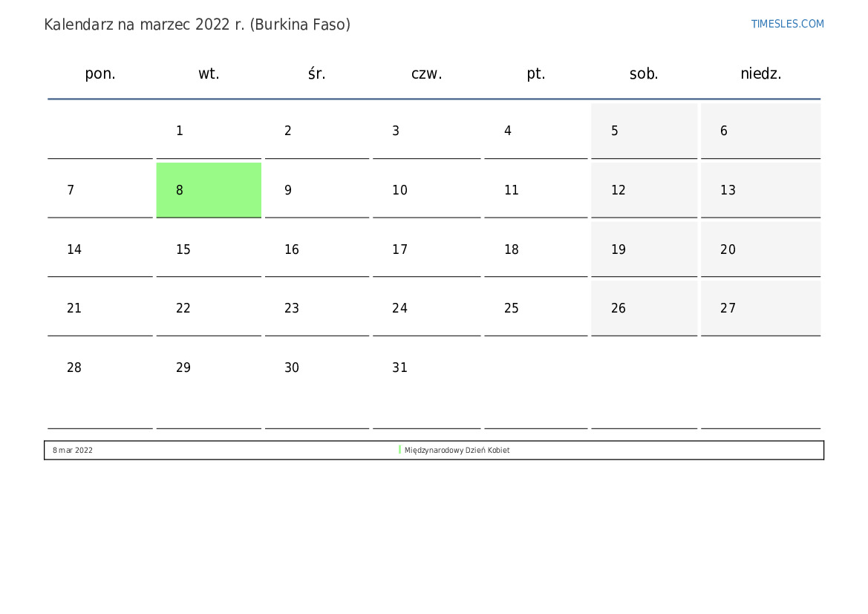Click the calendar title for marzec 2022

[x=197, y=25]
